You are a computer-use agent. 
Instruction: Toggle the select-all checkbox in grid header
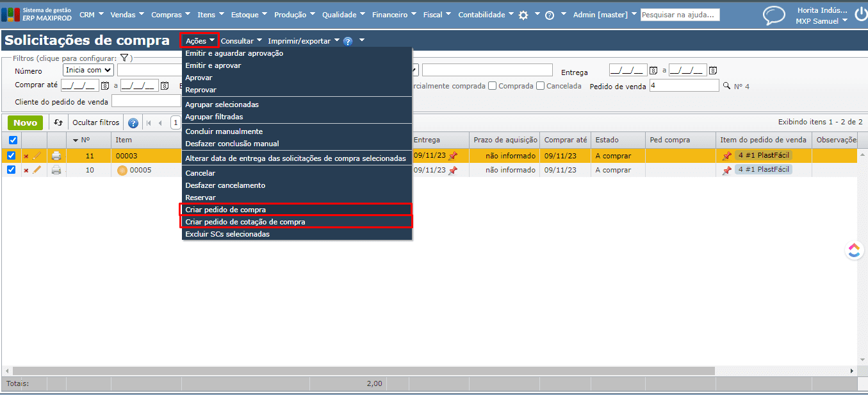[x=13, y=140]
